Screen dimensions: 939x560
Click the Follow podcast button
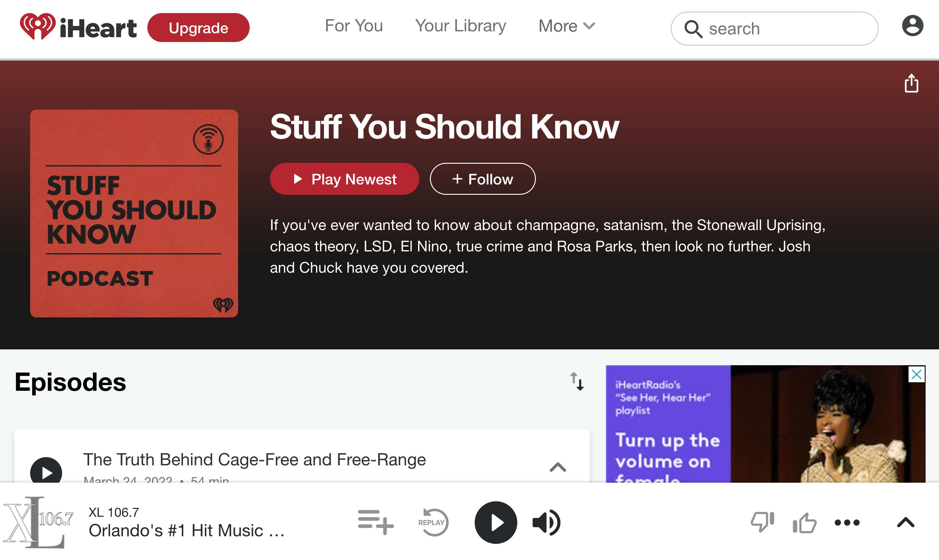(x=482, y=179)
